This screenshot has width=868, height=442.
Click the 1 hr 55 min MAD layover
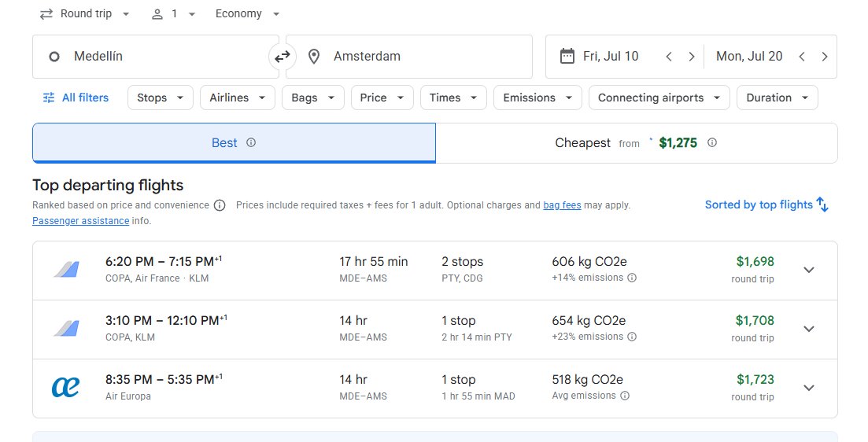tap(478, 396)
